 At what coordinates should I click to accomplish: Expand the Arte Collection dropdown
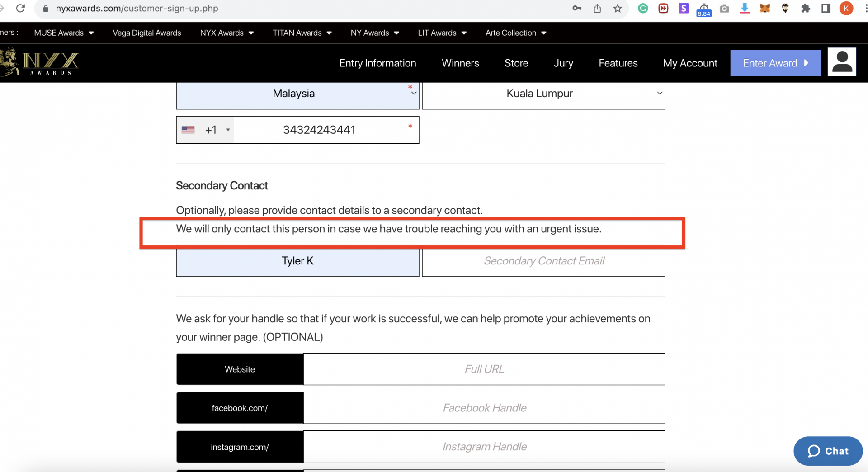click(516, 33)
